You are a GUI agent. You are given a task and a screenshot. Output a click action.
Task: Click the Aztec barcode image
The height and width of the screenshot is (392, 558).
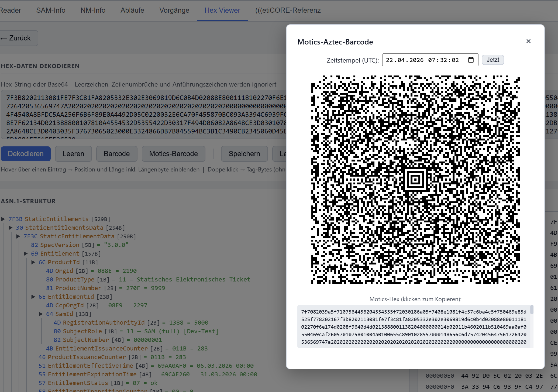click(415, 180)
